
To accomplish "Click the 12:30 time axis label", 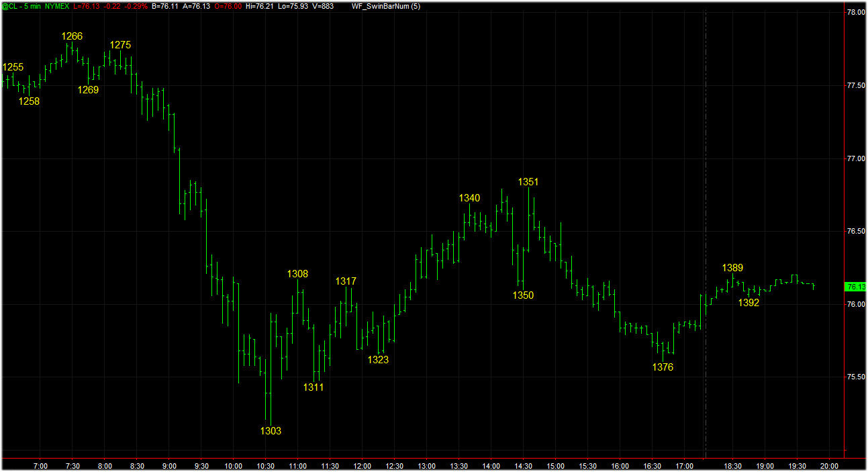I will coord(395,466).
